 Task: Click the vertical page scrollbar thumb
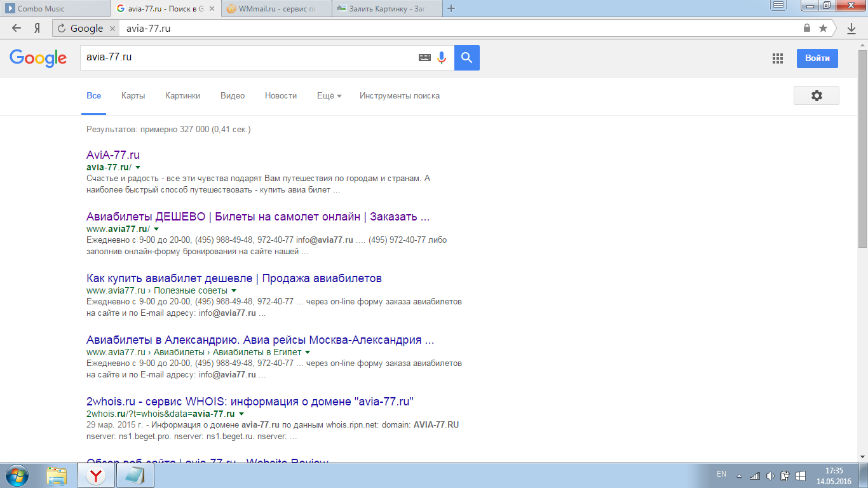click(x=862, y=149)
